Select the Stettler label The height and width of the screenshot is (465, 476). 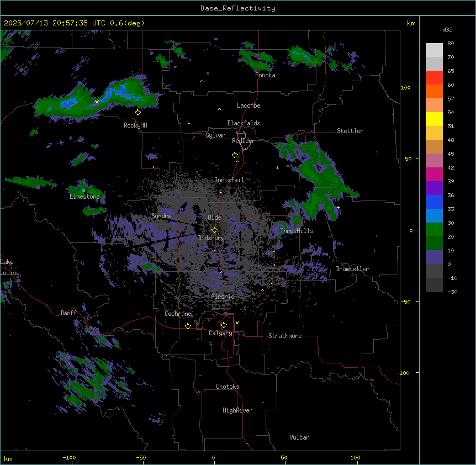coord(350,131)
